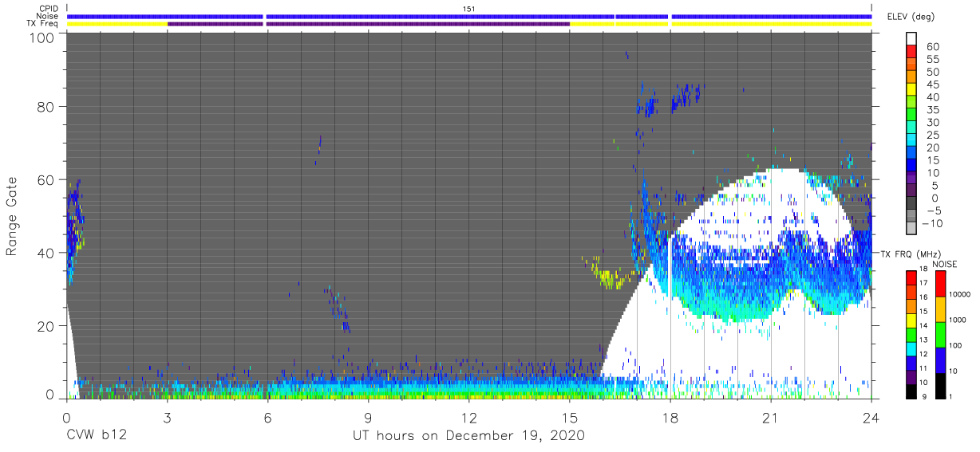The height and width of the screenshot is (452, 980).
Task: Pick the red top band of NOISE colorbar
Action: pyautogui.click(x=940, y=284)
